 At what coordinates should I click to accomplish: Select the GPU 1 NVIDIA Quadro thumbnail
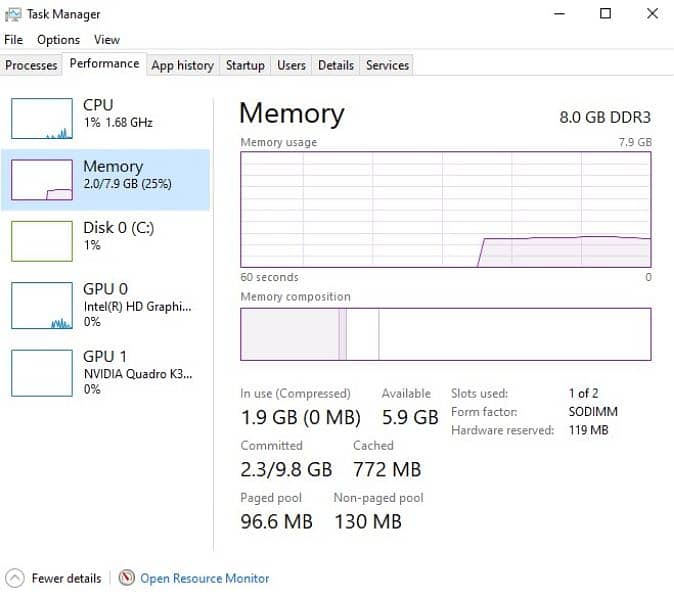[41, 372]
